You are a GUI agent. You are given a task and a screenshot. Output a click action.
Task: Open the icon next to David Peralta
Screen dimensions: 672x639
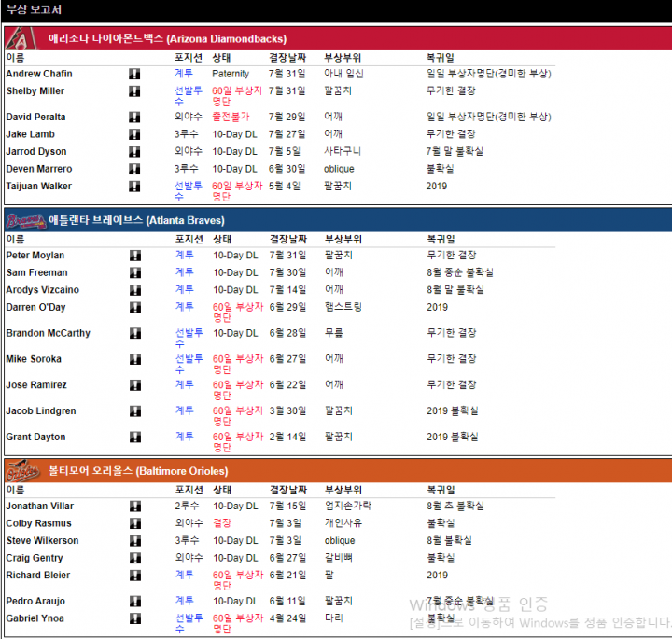[134, 118]
